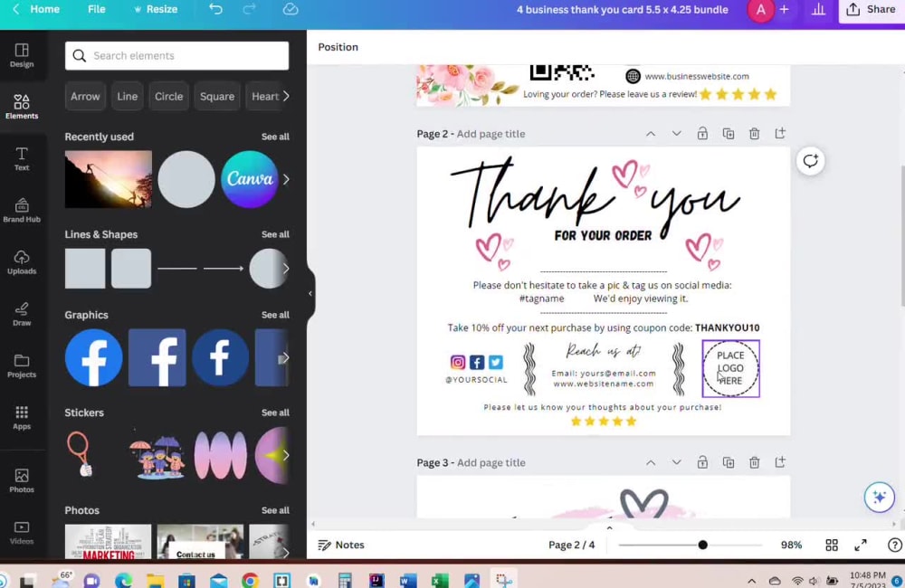Screen dimensions: 905x588
Task: Open Canva Assistant sparkle button
Action: (879, 497)
